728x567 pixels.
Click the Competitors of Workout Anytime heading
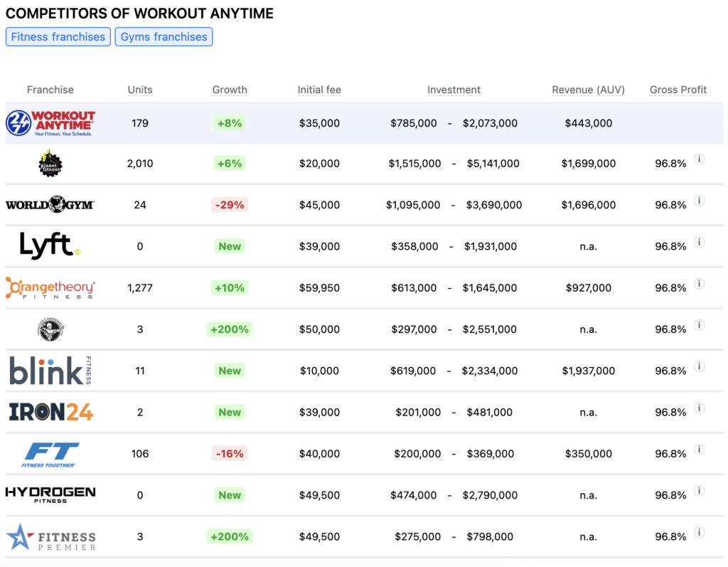click(x=139, y=14)
